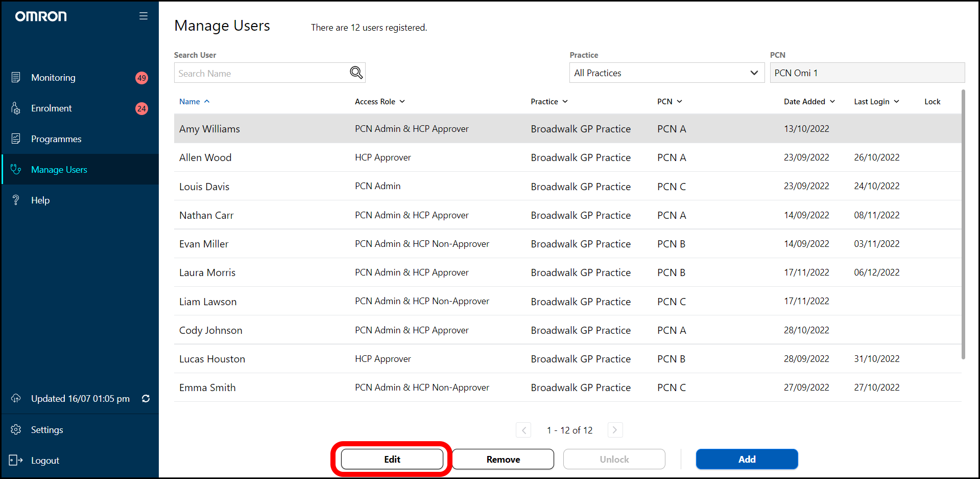The width and height of the screenshot is (980, 479).
Task: Sort by Date Added column header
Action: click(809, 102)
